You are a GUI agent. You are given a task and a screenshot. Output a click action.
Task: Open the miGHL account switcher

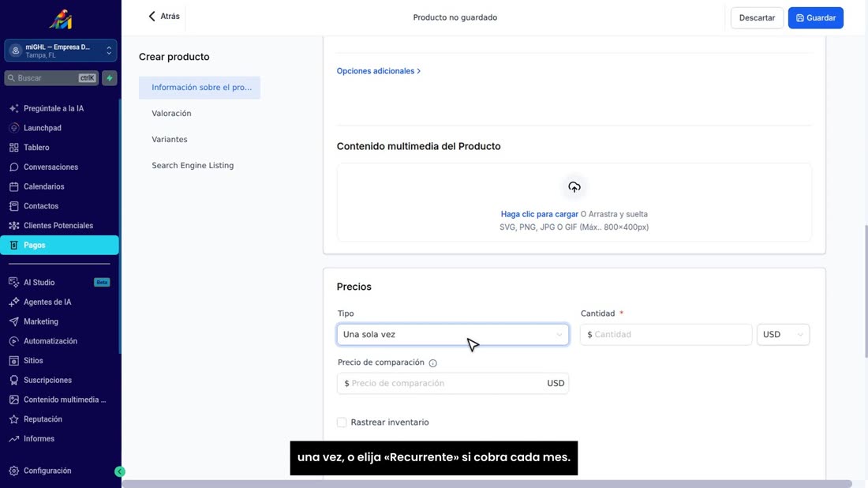(x=60, y=51)
